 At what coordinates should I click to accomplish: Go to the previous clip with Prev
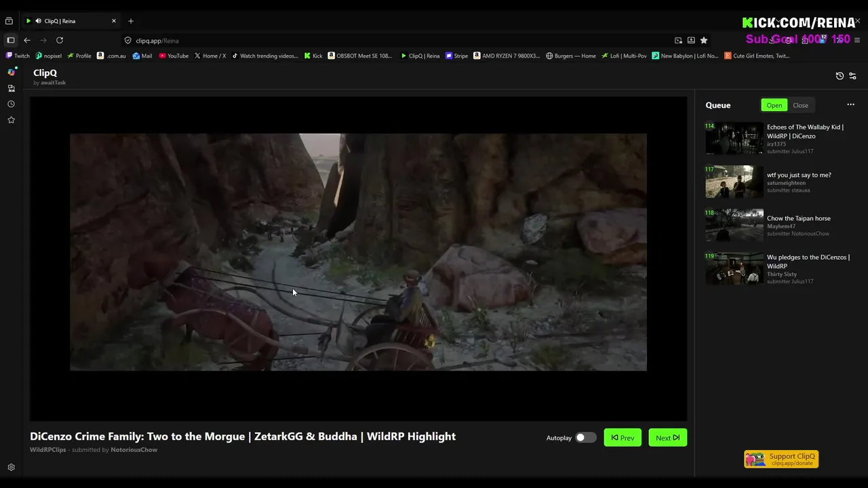[x=623, y=438]
